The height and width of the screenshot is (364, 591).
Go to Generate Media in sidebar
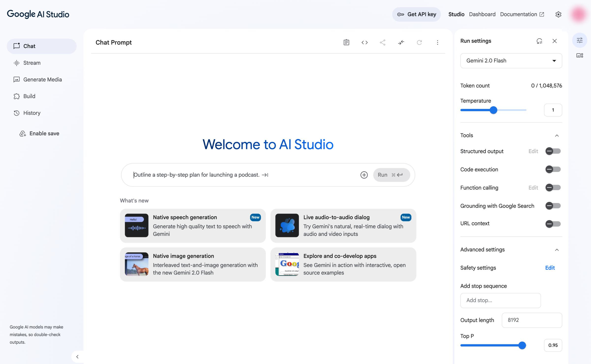click(42, 79)
